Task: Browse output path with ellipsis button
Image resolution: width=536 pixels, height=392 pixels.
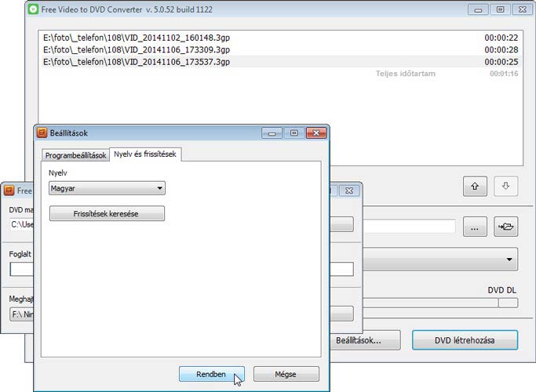Action: coord(475,227)
